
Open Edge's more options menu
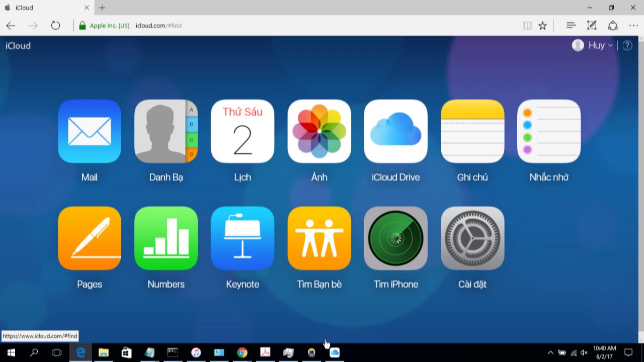633,26
